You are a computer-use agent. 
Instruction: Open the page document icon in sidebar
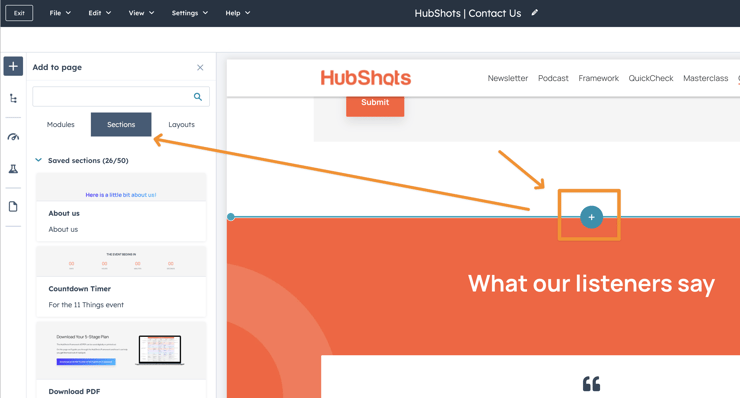coord(13,206)
